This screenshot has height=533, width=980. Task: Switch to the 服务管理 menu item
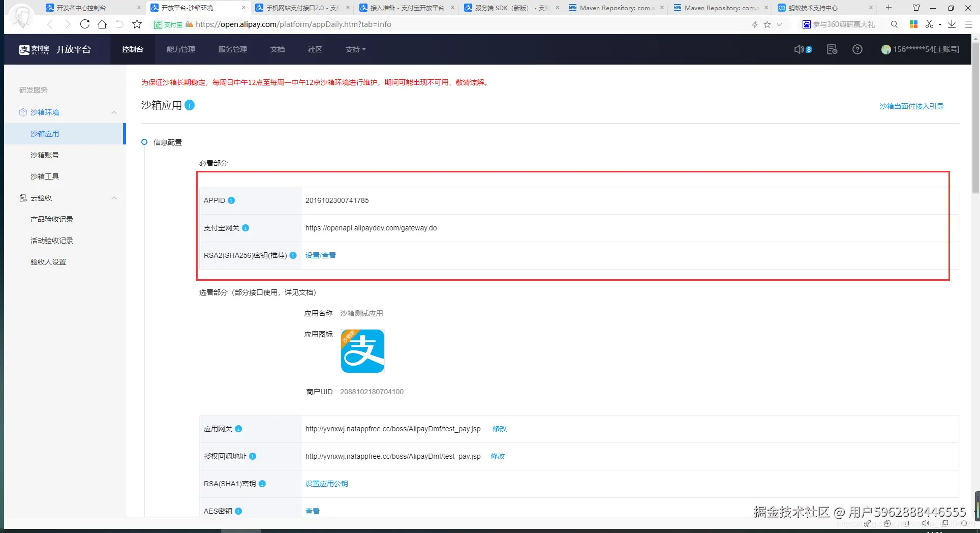(233, 49)
